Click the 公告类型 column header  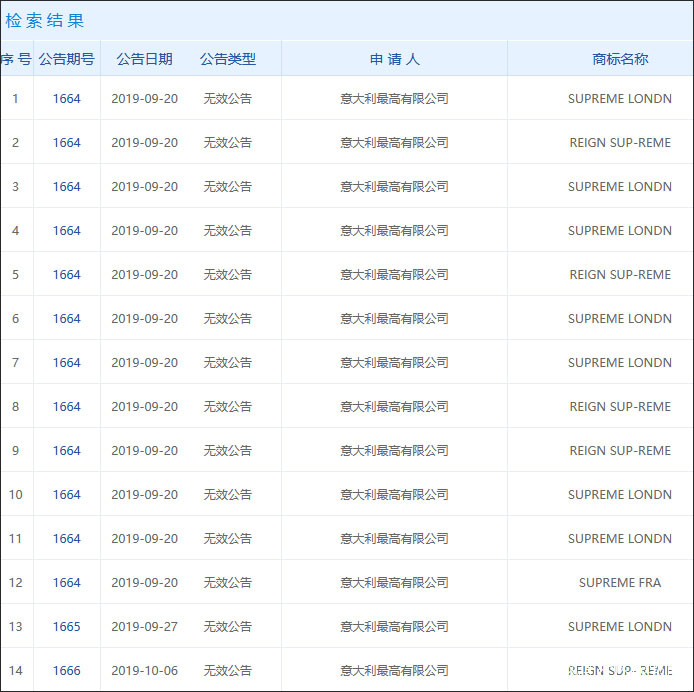[227, 59]
